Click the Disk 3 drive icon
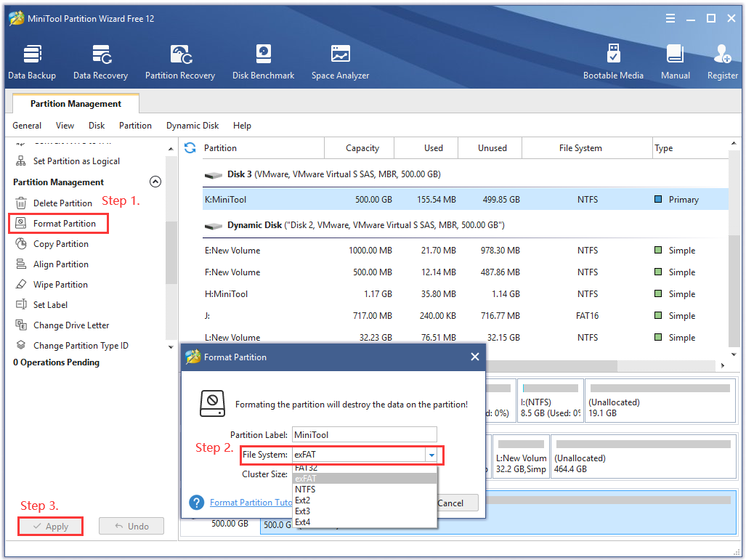The width and height of the screenshot is (746, 560). pos(214,175)
